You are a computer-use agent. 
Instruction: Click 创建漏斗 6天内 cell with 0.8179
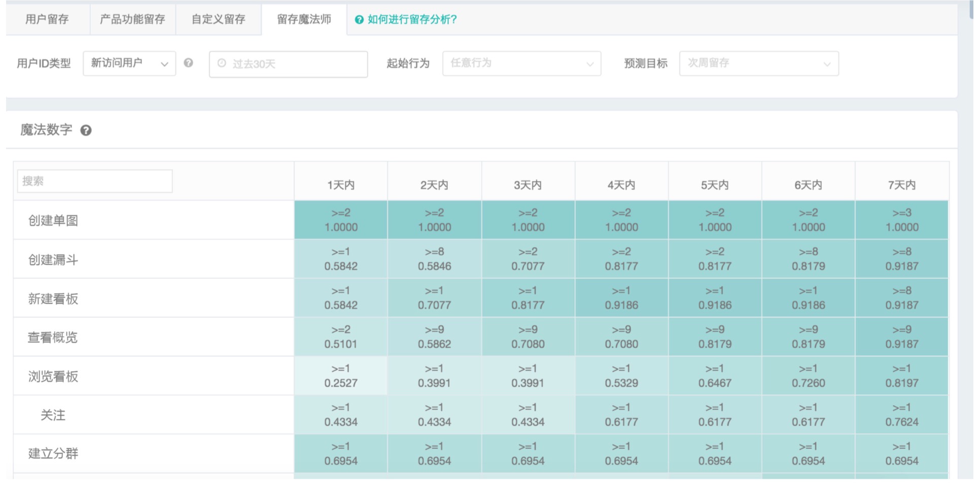[x=808, y=259]
